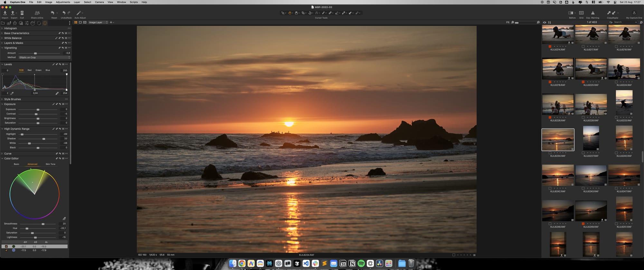
Task: Expand the White Balance panel
Action: (x=2, y=38)
